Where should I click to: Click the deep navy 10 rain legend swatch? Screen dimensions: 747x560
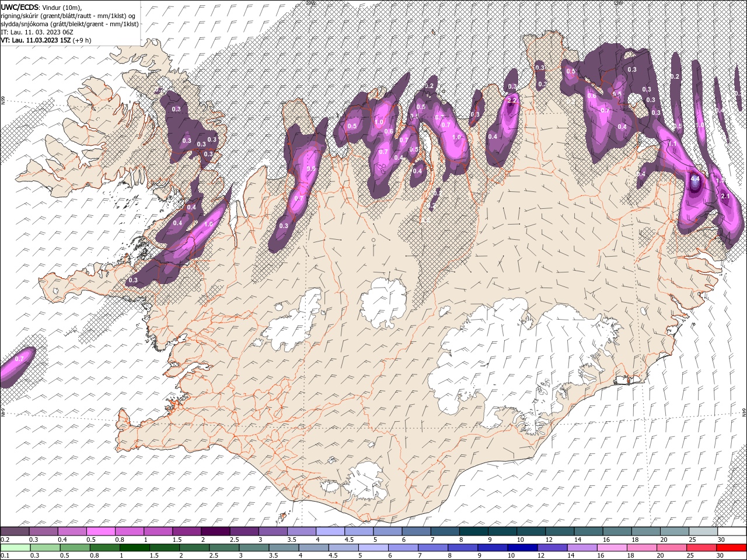[522, 548]
